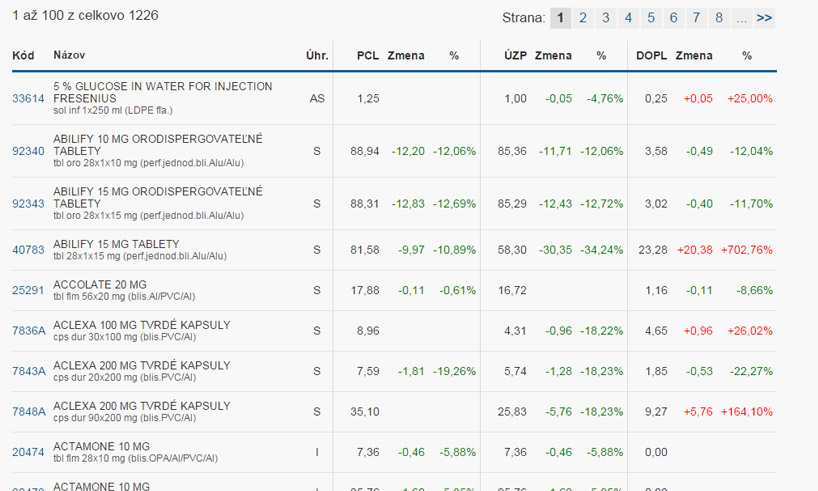The width and height of the screenshot is (818, 491).
Task: Click the ÚZP value 16,72
Action: (x=512, y=291)
